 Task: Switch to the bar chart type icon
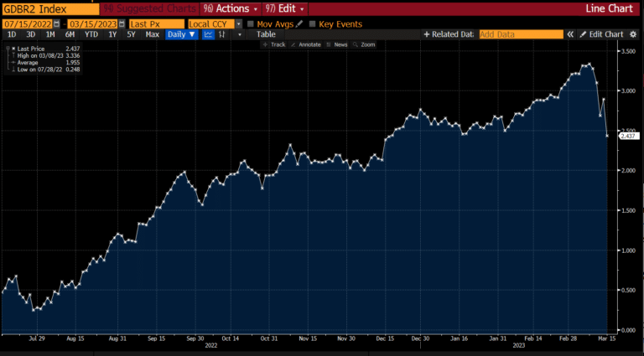pyautogui.click(x=222, y=34)
